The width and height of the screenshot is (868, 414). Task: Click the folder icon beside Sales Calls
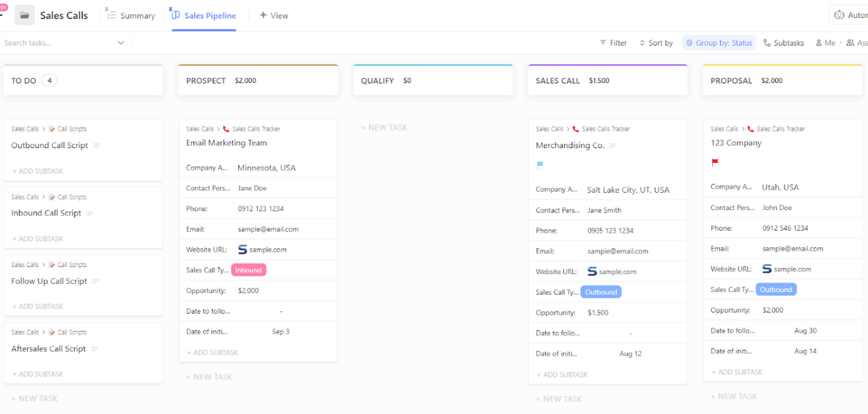point(24,14)
